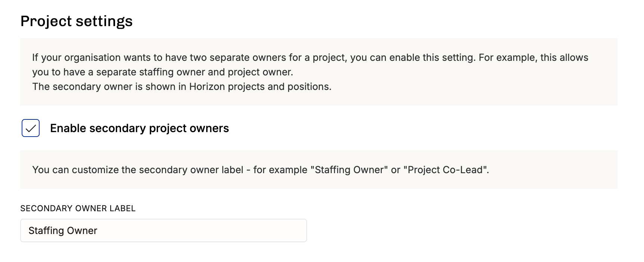Screen dimensions: 644x262
Task: Click the quoted "Project Co-Lead" example
Action: (446, 170)
